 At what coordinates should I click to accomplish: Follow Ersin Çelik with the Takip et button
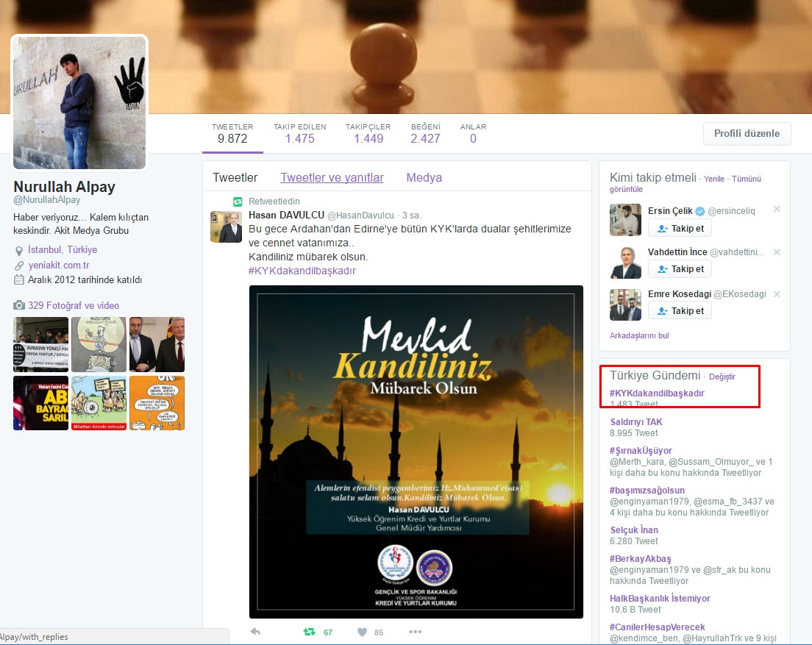680,228
